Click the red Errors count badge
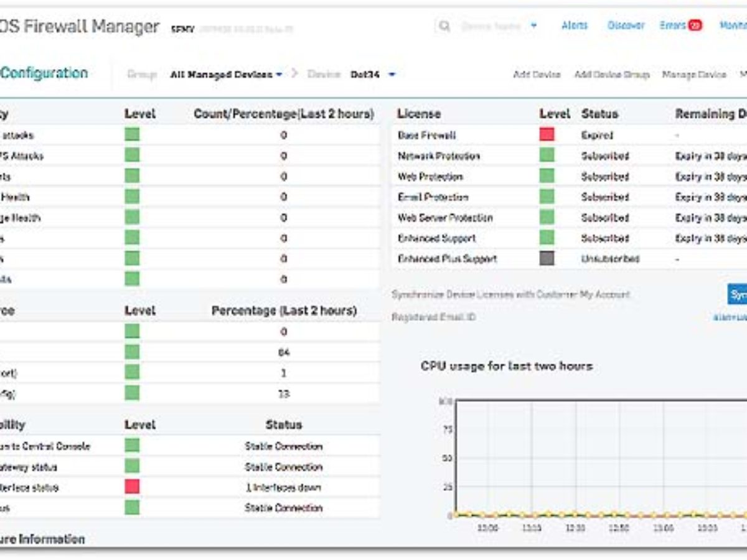Screen dimensions: 747x560 click(x=695, y=26)
